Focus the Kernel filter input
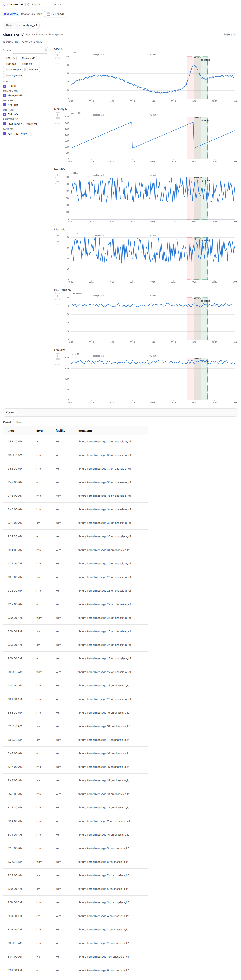This screenshot has width=241, height=980. click(x=35, y=422)
